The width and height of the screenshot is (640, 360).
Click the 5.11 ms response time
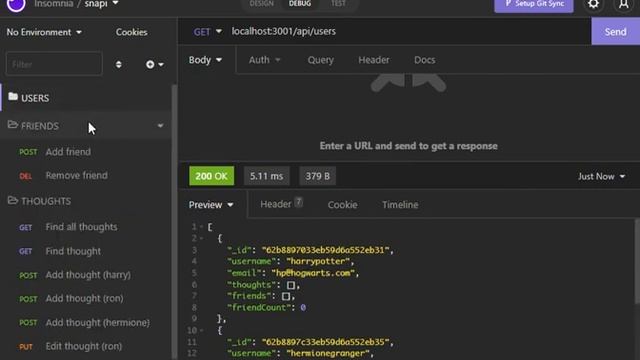pyautogui.click(x=267, y=176)
